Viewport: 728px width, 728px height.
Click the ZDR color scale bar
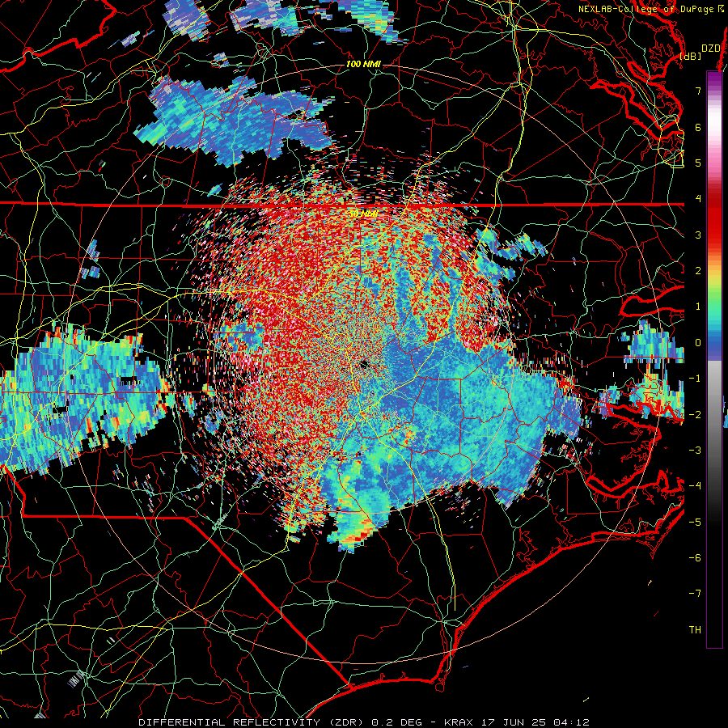[x=714, y=359]
